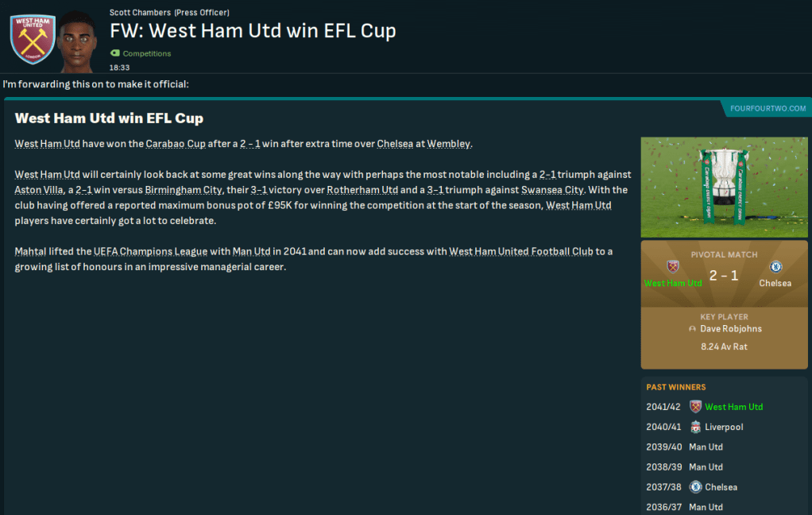This screenshot has width=812, height=515.
Task: Click the FOURFOURTWO.COM source tag
Action: coord(768,109)
